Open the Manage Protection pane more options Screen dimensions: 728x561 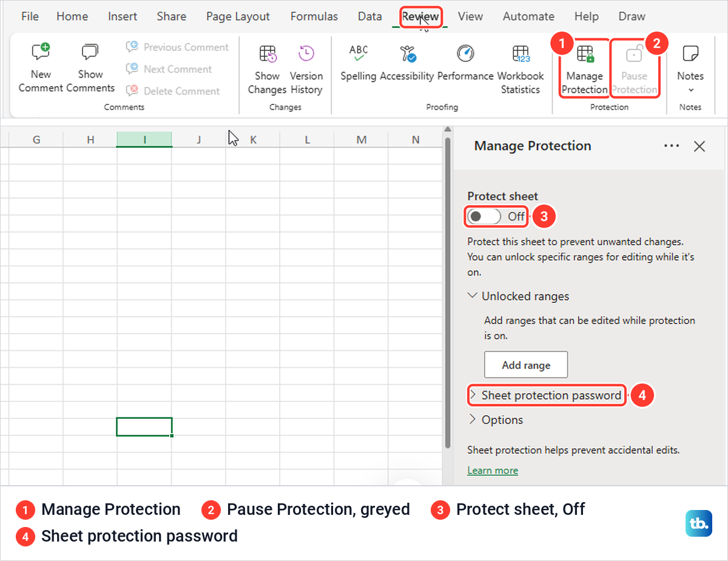672,146
